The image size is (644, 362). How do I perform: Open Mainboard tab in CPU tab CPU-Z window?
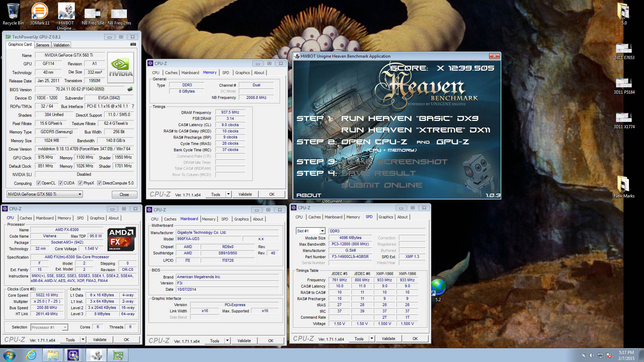coord(45,218)
